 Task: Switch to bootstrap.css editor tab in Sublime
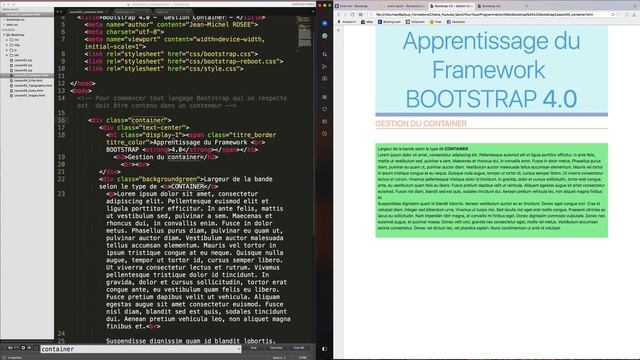click(131, 12)
